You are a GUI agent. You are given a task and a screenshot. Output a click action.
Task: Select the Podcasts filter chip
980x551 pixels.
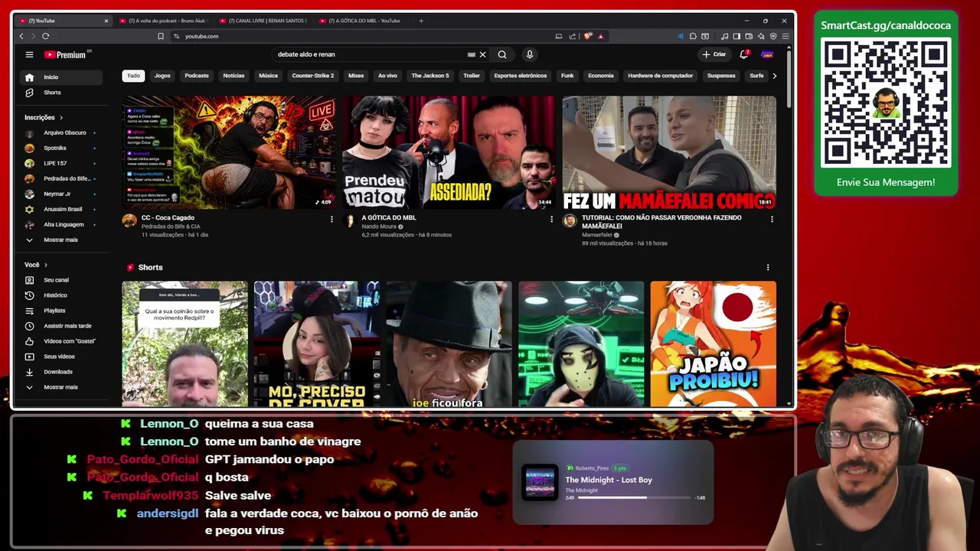click(x=197, y=76)
